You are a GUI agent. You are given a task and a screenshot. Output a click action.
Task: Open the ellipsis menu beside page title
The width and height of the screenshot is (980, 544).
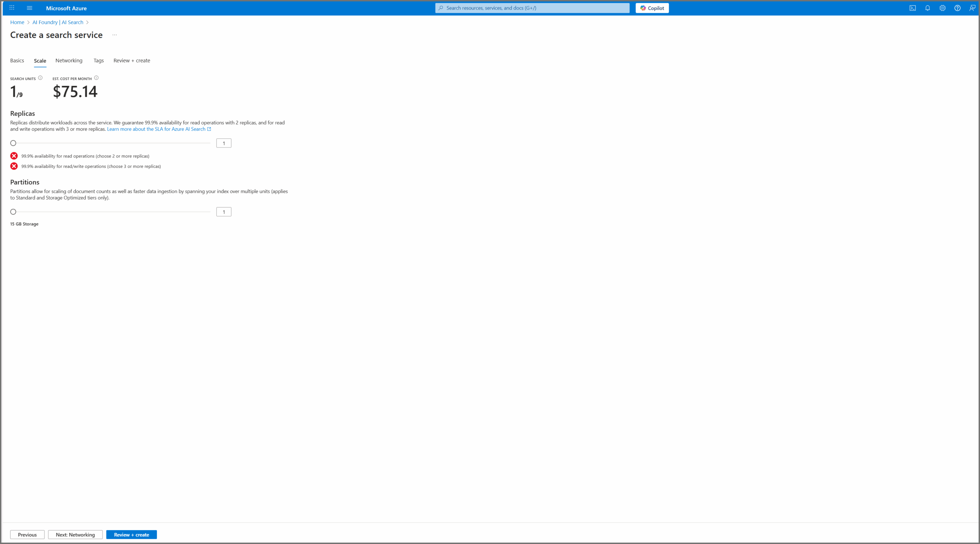(114, 35)
